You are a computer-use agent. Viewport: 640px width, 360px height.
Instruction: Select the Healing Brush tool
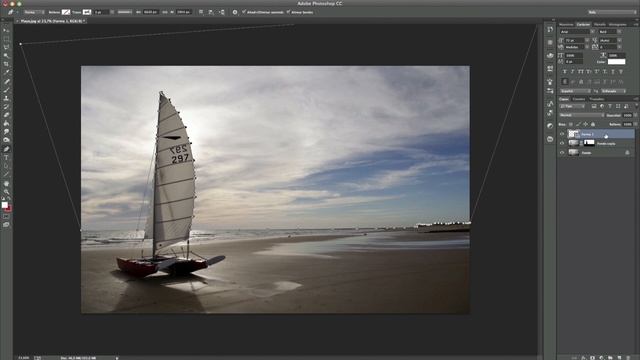[x=6, y=81]
